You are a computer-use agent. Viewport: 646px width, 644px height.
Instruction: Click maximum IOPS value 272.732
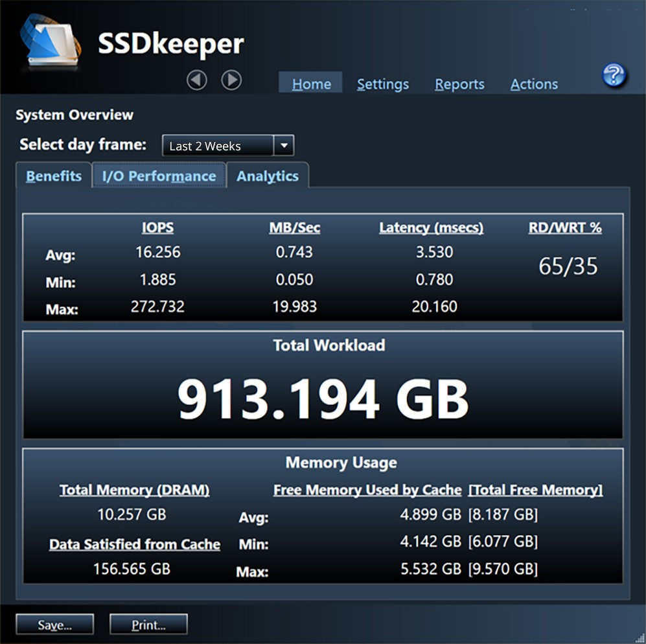(x=157, y=306)
